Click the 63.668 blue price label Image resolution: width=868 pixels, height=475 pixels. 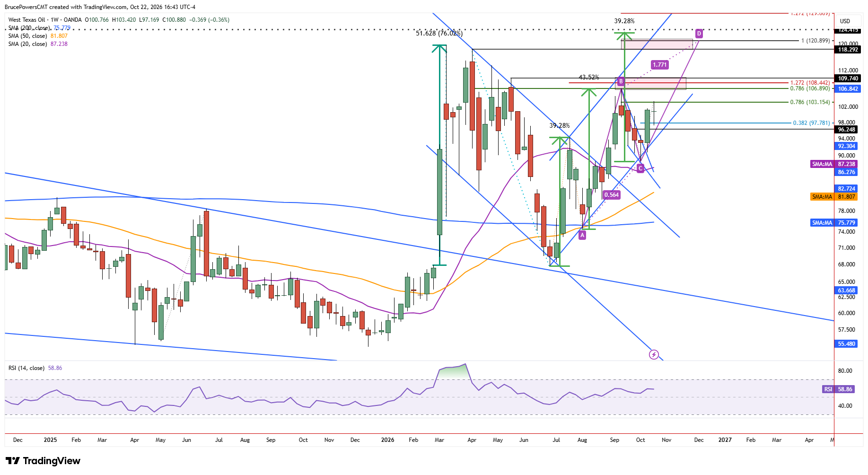[x=847, y=290]
